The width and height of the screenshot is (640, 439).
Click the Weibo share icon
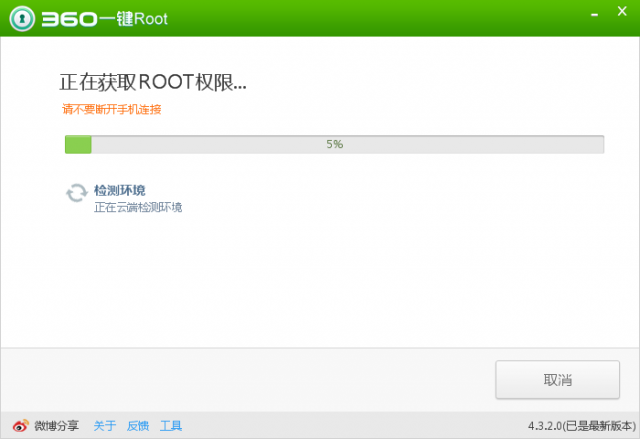tap(20, 426)
